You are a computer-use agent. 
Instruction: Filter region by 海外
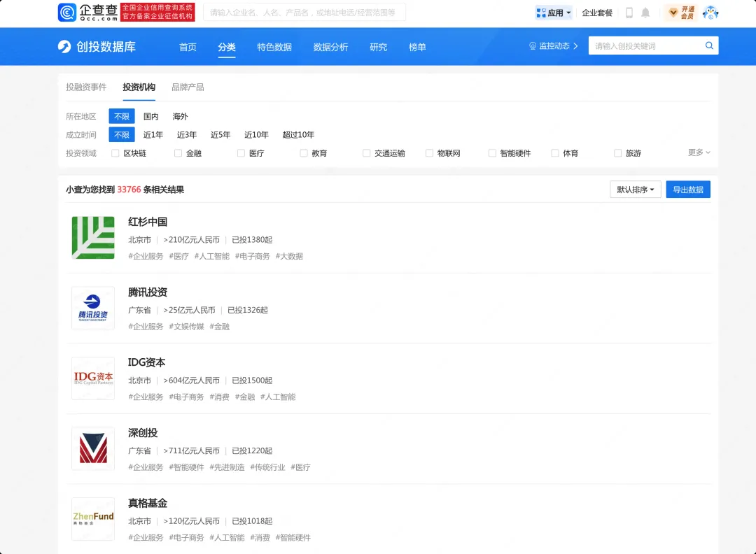(180, 116)
